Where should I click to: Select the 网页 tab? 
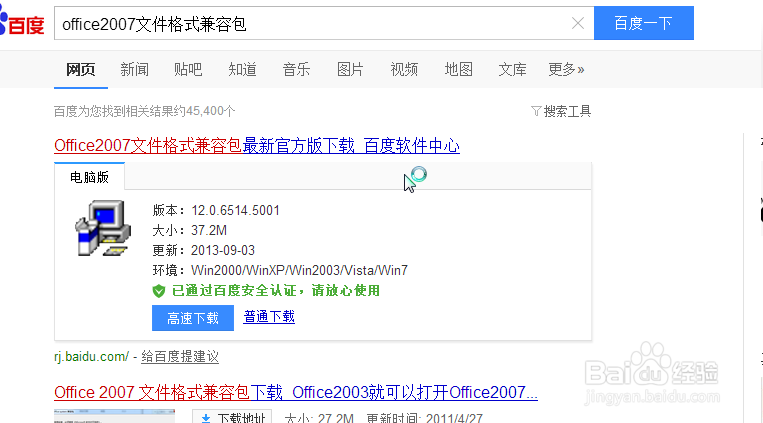coord(81,70)
